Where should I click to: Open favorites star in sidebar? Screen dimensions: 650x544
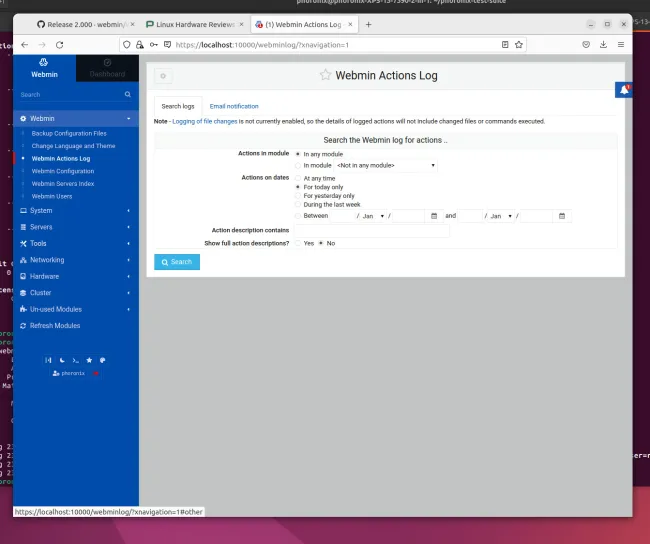click(89, 360)
